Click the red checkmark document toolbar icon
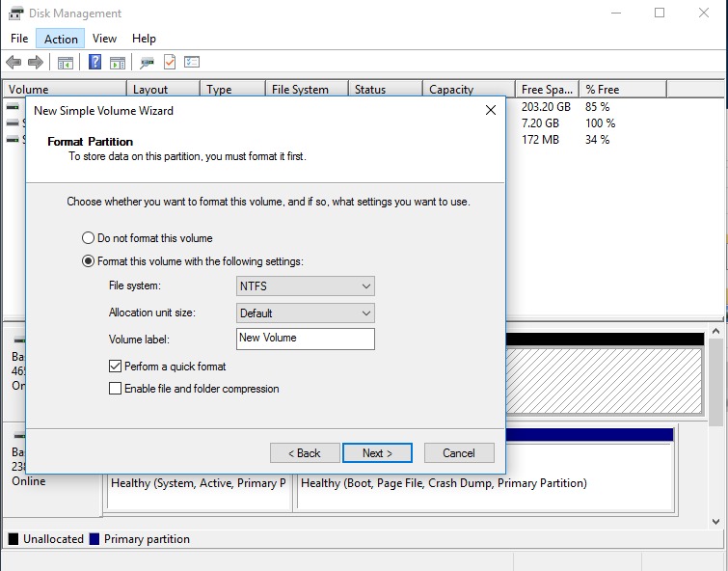Image resolution: width=728 pixels, height=571 pixels. point(170,63)
